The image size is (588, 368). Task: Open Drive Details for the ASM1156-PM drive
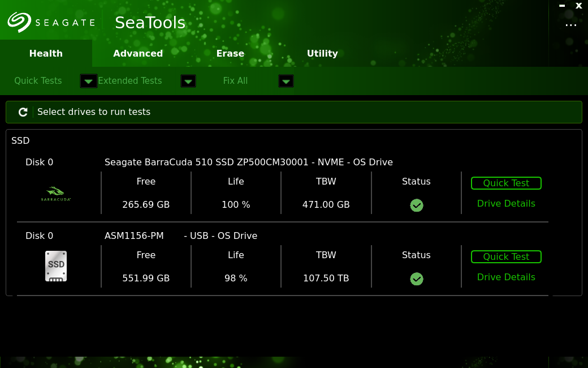click(x=506, y=277)
